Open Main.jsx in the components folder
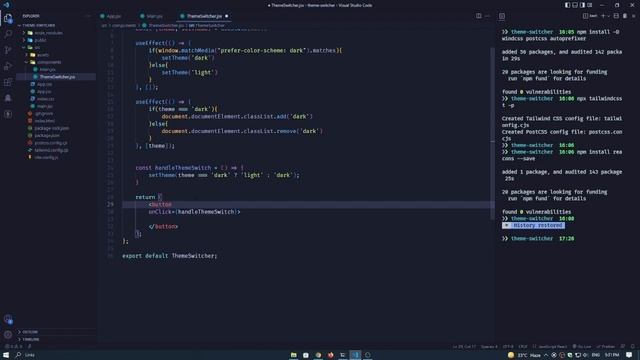This screenshot has height=360, width=640. click(47, 69)
